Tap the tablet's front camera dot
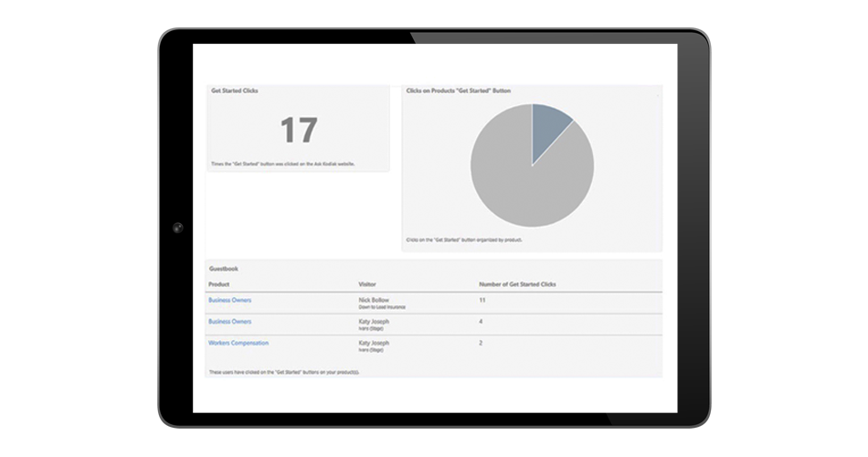Screen dimensions: 868x457 coord(177,228)
